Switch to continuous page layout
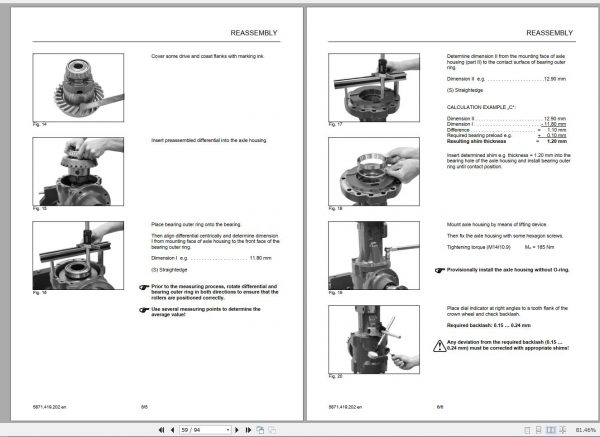This screenshot has width=600, height=437. (x=538, y=430)
